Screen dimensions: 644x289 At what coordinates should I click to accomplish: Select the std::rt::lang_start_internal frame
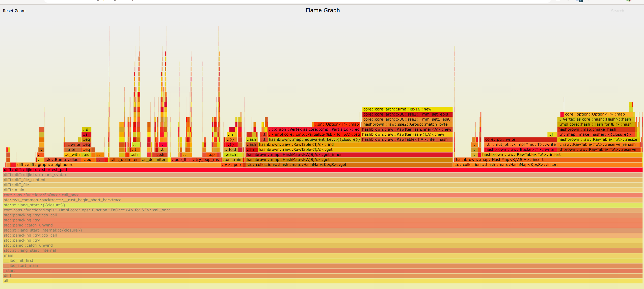[x=323, y=250]
